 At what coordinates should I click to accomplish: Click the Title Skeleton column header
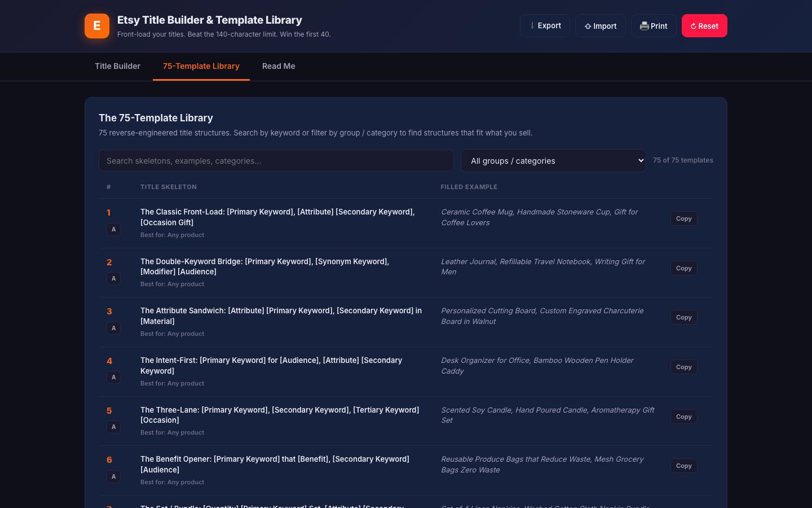169,187
